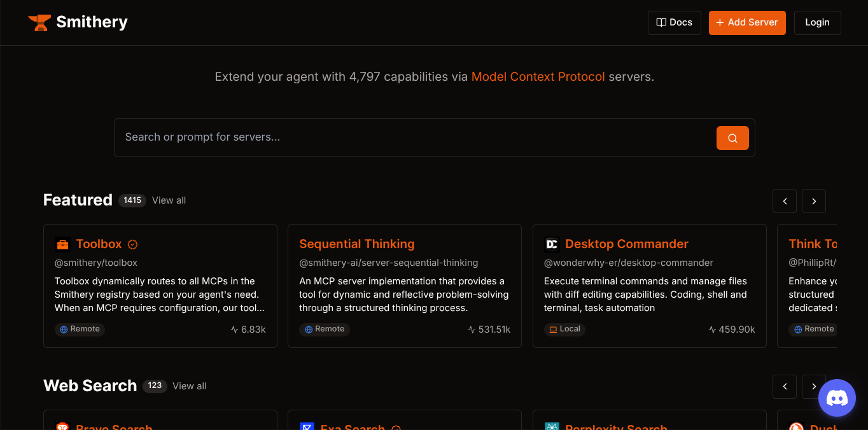The width and height of the screenshot is (868, 430).
Task: Click the Toolbox briefcase icon
Action: click(x=62, y=244)
